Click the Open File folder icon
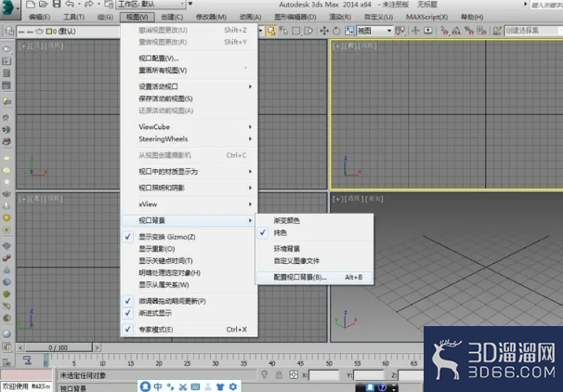The width and height of the screenshot is (563, 392). click(x=44, y=5)
